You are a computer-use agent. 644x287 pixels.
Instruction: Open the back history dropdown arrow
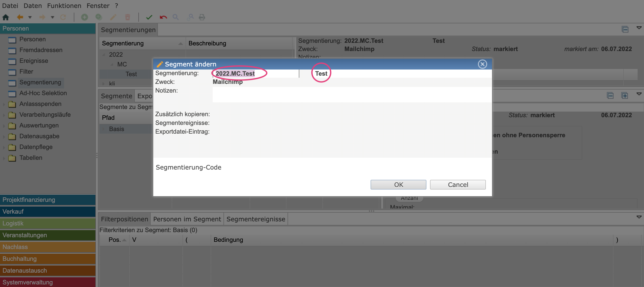[x=30, y=17]
